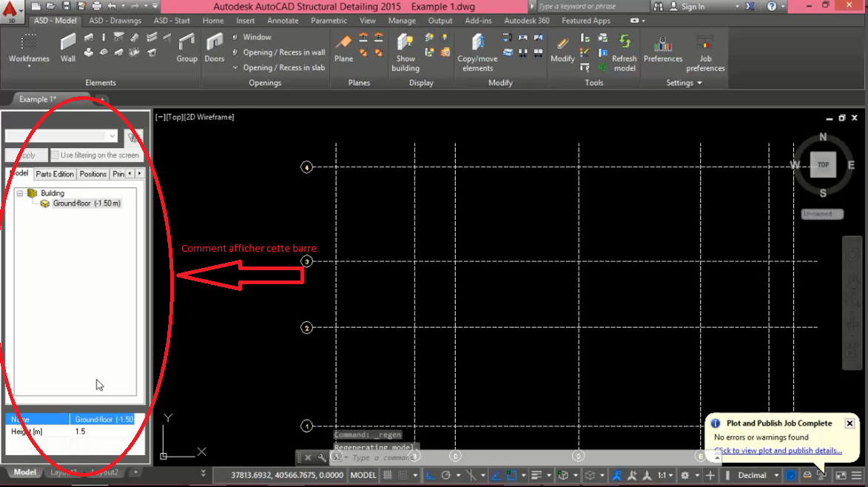Viewport: 868px width, 487px height.
Task: Choose the Plane tool
Action: click(343, 47)
